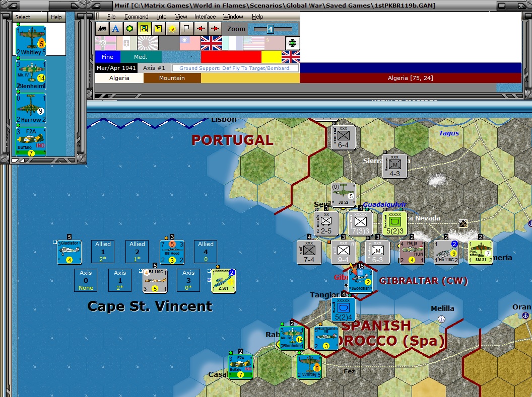532x397 pixels.
Task: Select the Bf 110C counter in sea box
Action: coord(155,281)
